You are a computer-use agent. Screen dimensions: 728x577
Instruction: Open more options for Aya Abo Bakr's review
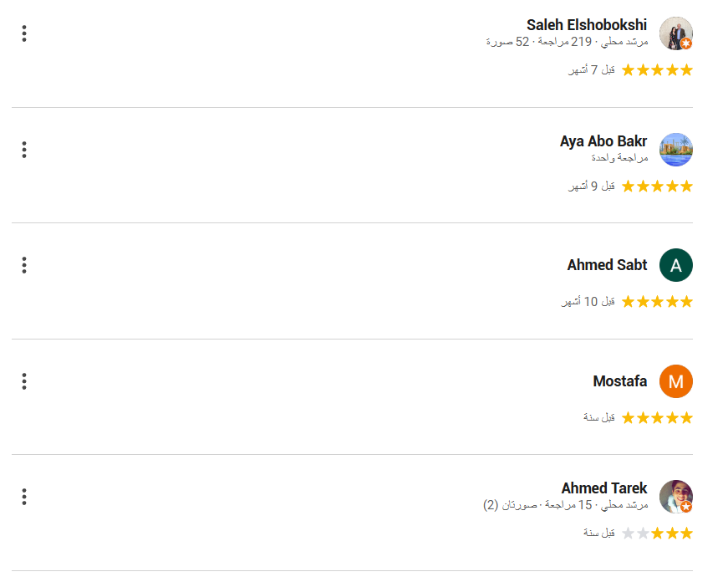pyautogui.click(x=24, y=150)
